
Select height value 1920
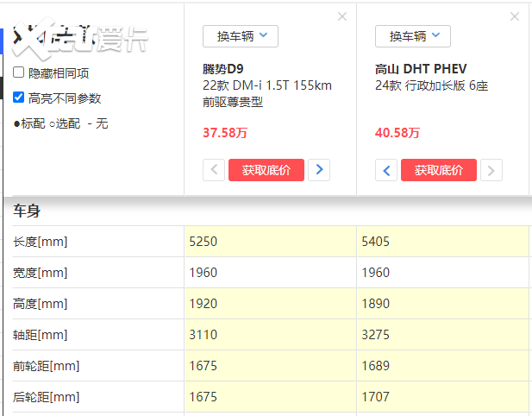pyautogui.click(x=203, y=303)
